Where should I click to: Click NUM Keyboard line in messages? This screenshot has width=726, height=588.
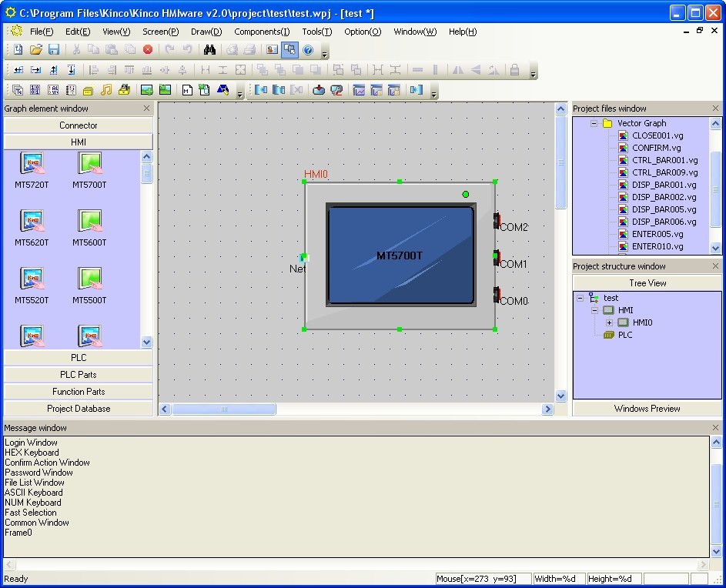33,503
